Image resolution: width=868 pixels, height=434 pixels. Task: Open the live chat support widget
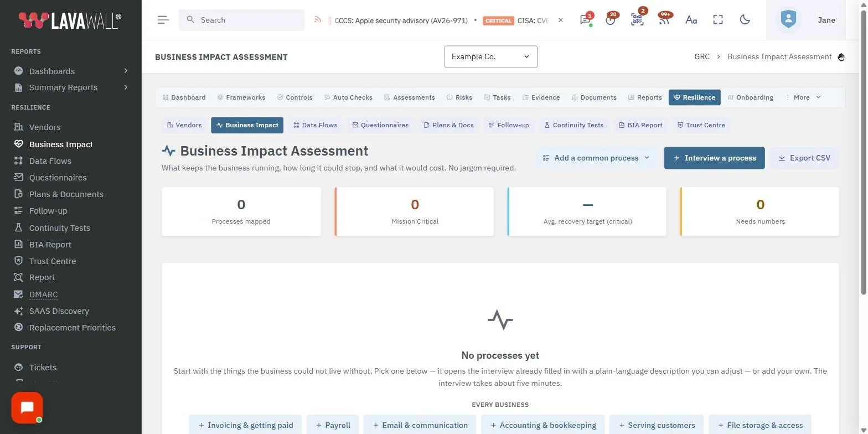pos(27,408)
